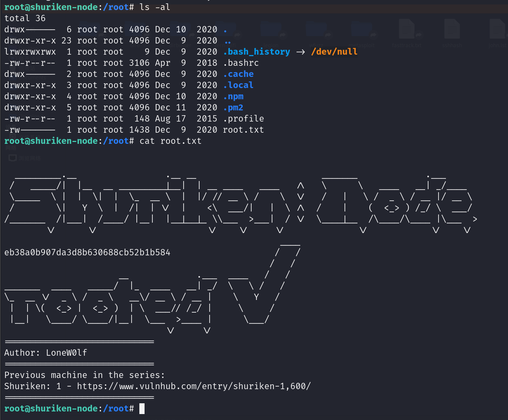Click the faint fasttrack.txt desktop file icon

(x=407, y=30)
